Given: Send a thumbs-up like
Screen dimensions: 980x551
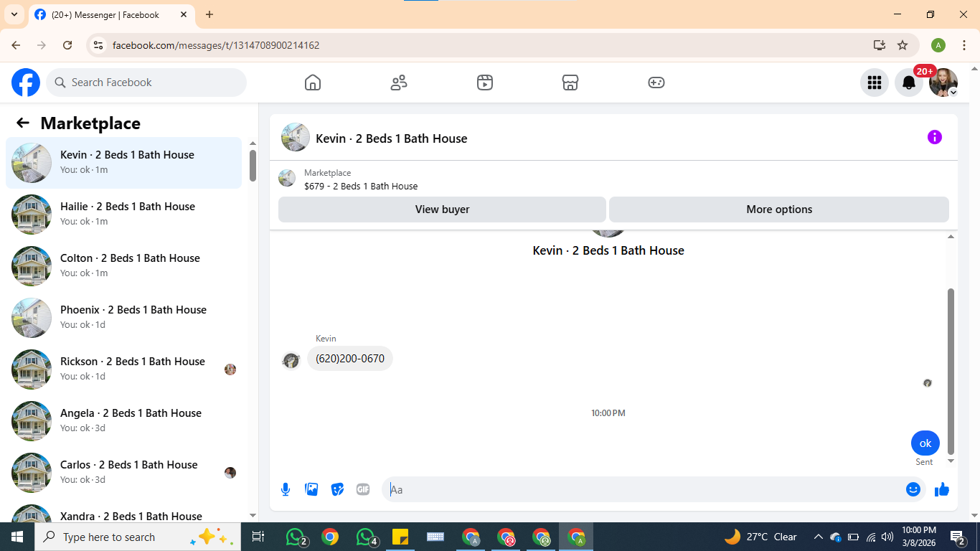Looking at the screenshot, I should (942, 489).
